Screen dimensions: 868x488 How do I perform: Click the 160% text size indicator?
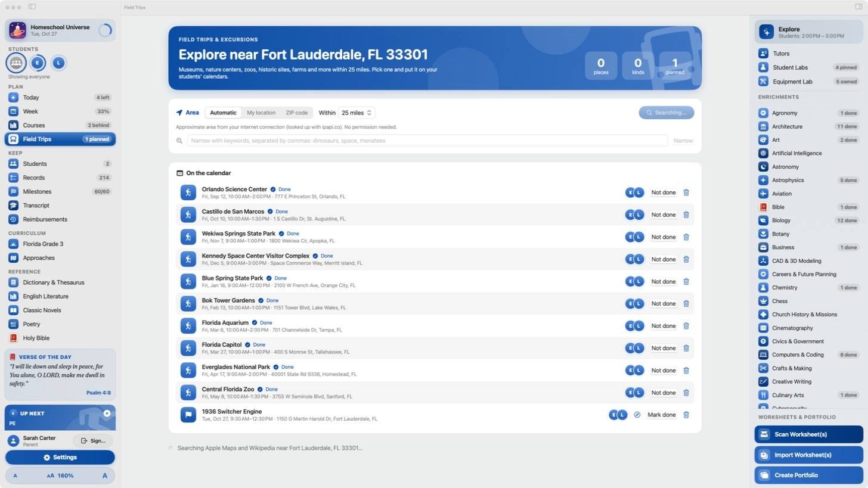coord(60,475)
